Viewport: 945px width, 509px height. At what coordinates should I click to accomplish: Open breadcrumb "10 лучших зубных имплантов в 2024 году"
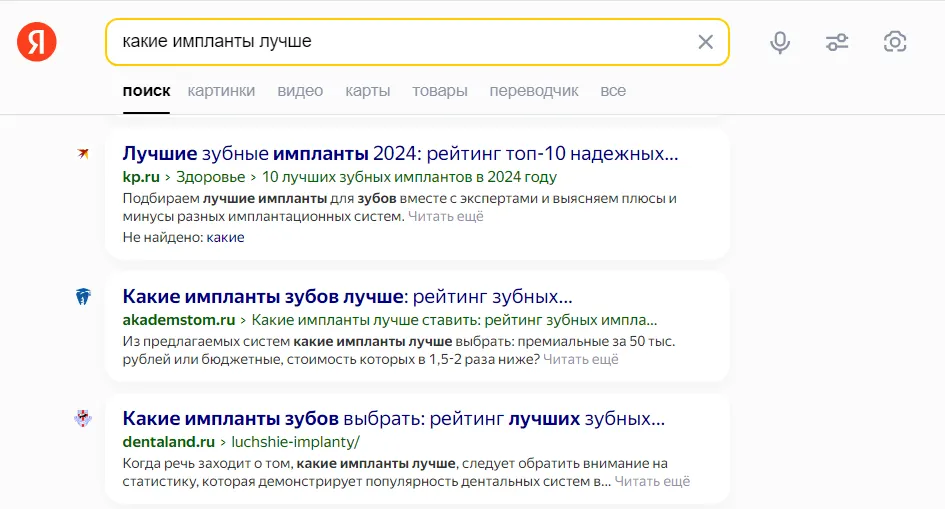409,177
